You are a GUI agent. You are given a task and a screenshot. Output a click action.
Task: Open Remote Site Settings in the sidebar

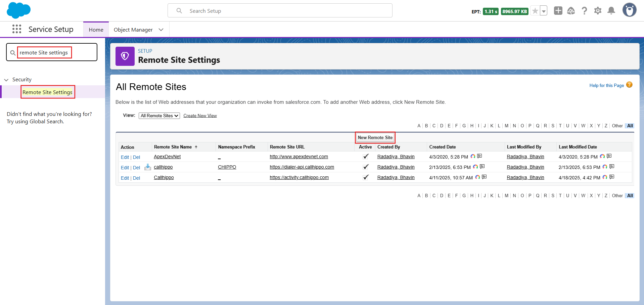[x=47, y=92]
